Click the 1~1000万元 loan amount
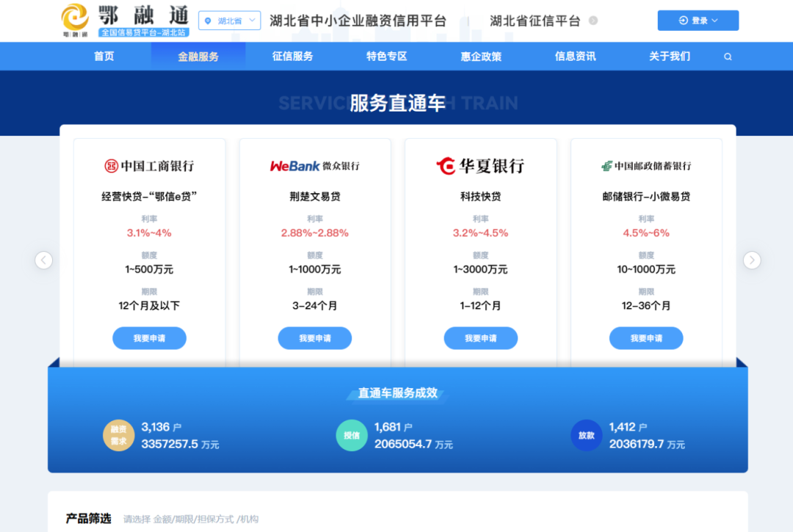 click(314, 269)
